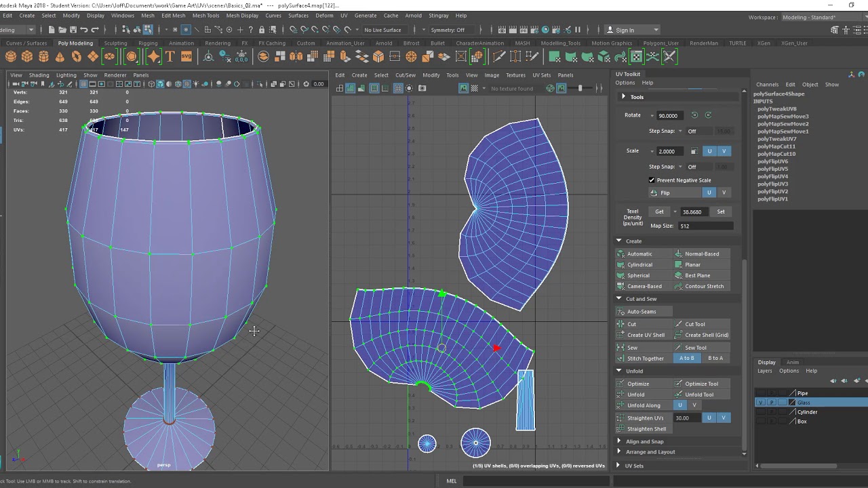Switch to the Sculpting shelf tab
This screenshot has width=868, height=488.
(x=115, y=43)
